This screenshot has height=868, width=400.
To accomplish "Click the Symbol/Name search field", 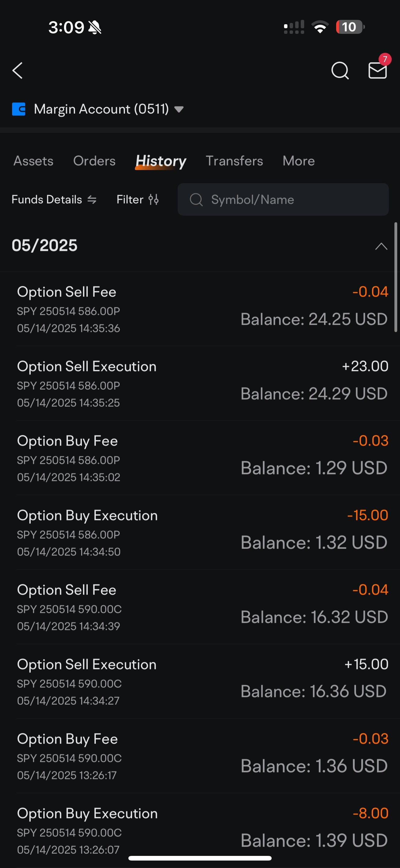I will click(x=283, y=200).
